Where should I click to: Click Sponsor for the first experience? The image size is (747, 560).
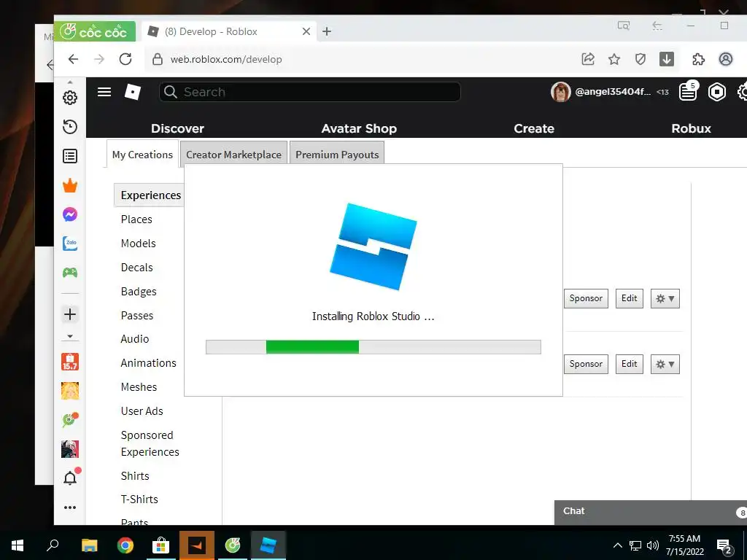(x=586, y=298)
